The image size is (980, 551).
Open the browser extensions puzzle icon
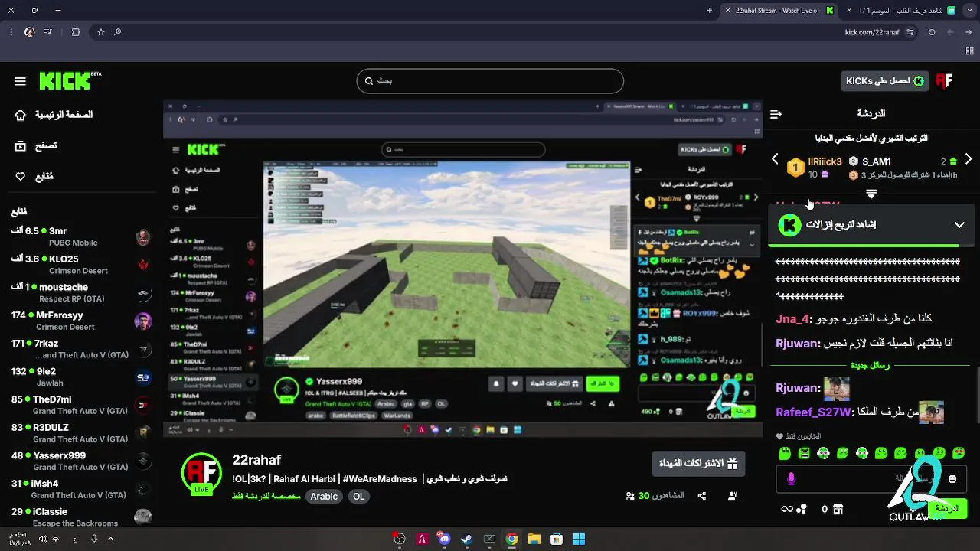pyautogui.click(x=75, y=32)
